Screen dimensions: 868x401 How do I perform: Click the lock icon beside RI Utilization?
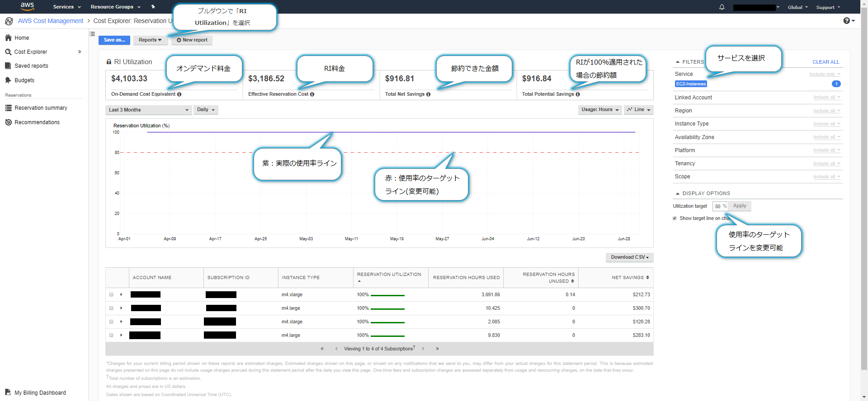[x=108, y=62]
